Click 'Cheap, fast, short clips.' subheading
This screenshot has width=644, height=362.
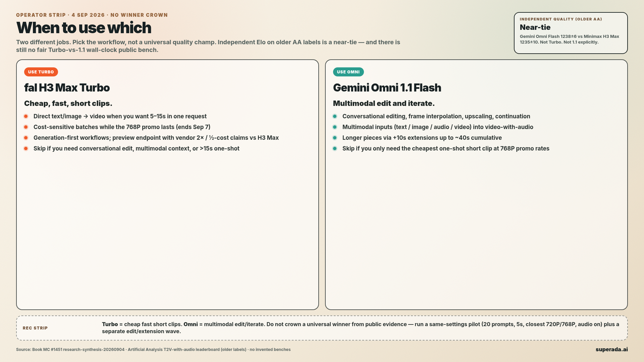coord(68,103)
